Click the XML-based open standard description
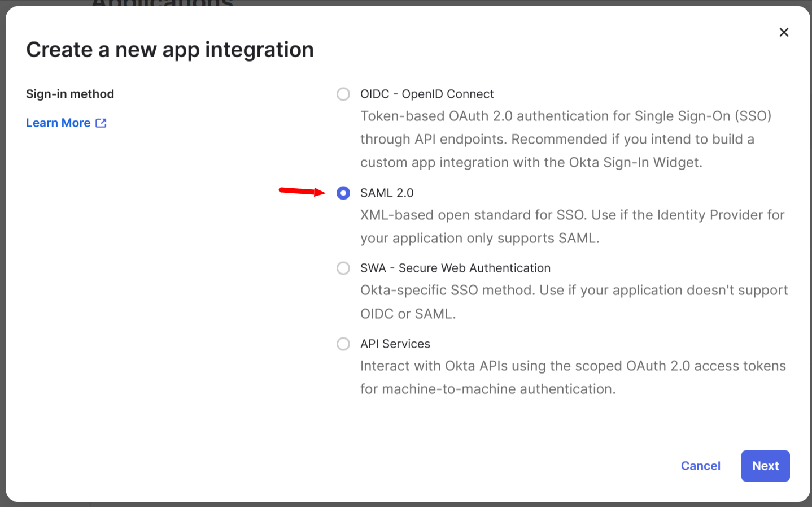This screenshot has width=812, height=507. click(x=572, y=226)
